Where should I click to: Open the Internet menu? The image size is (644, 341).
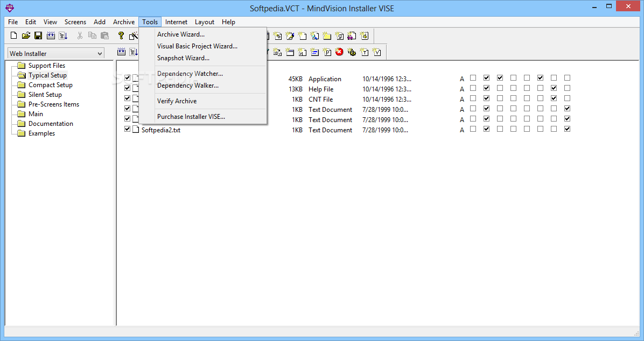pos(176,22)
